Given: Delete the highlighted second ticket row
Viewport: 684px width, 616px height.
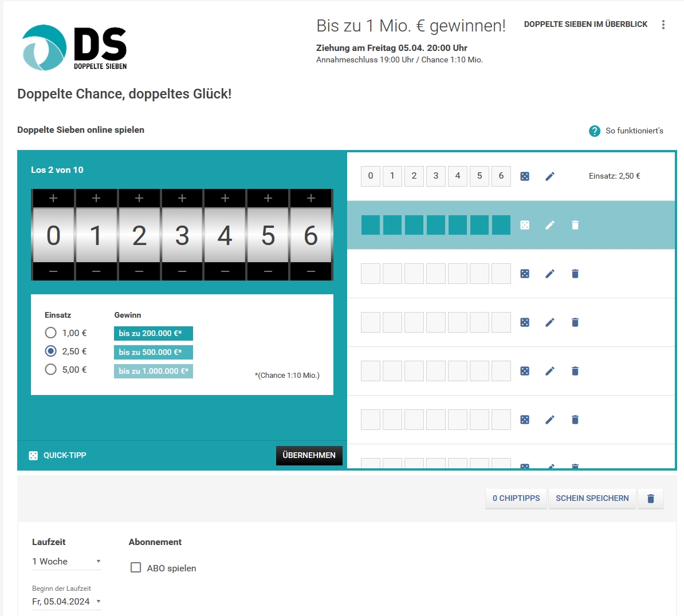Looking at the screenshot, I should pos(575,225).
